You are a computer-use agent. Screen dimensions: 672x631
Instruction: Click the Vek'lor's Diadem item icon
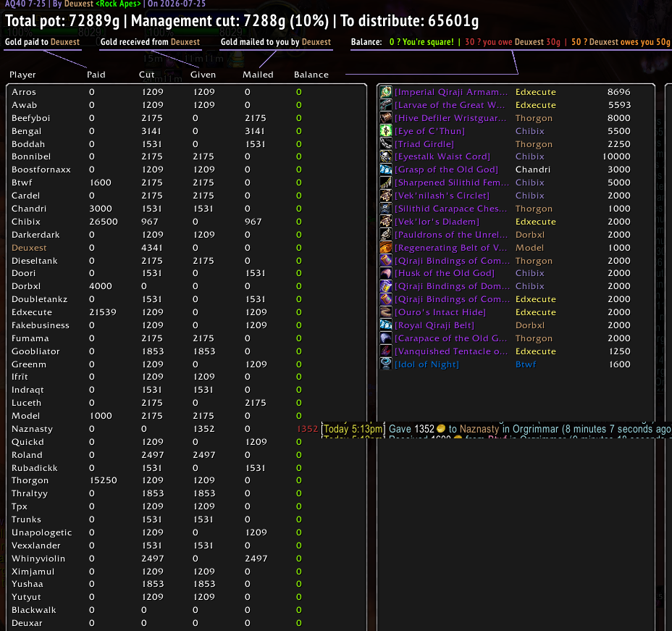[386, 221]
